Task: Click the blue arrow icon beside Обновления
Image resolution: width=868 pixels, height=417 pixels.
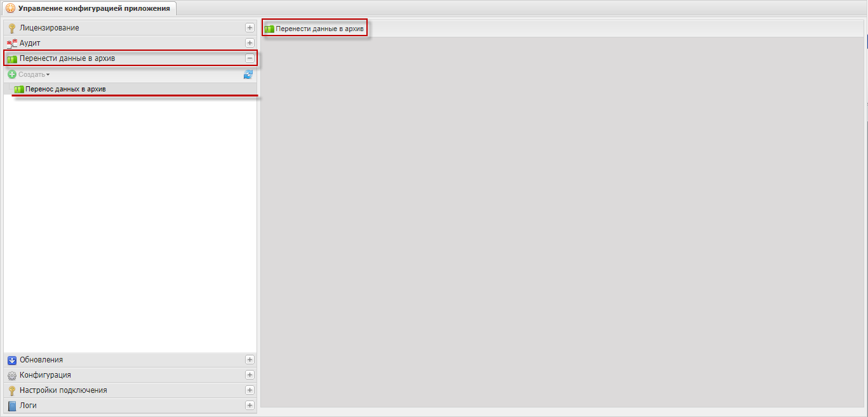Action: coord(11,360)
